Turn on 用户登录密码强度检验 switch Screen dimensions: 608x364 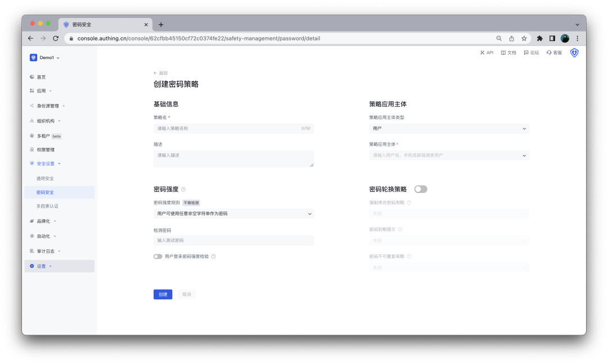(x=158, y=256)
